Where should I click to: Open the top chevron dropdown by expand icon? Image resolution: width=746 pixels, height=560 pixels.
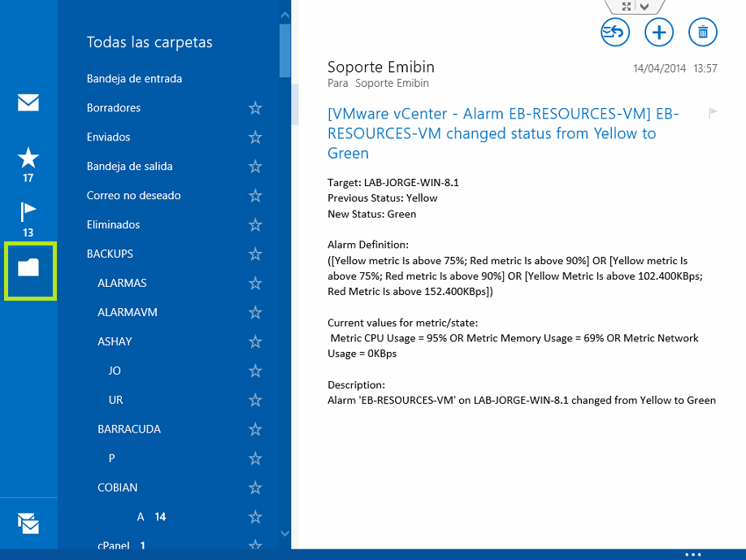(x=644, y=7)
